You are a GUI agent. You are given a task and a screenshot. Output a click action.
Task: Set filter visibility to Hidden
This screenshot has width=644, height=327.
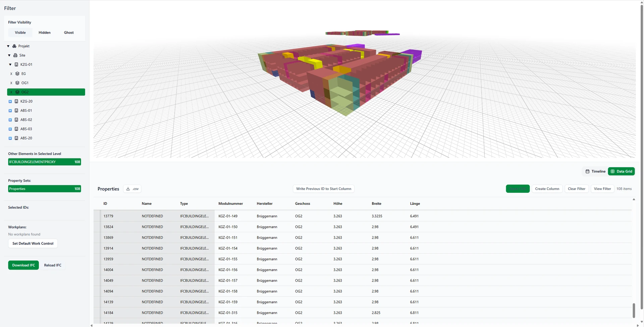coord(44,33)
